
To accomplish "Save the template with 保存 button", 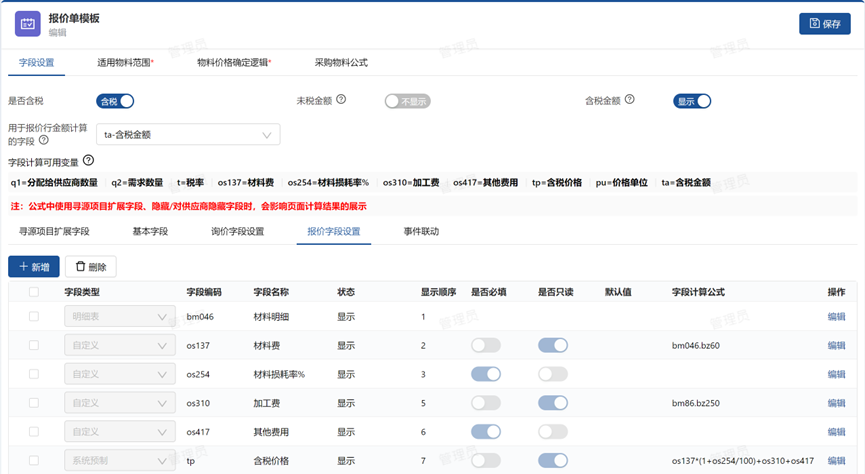I will [x=825, y=24].
